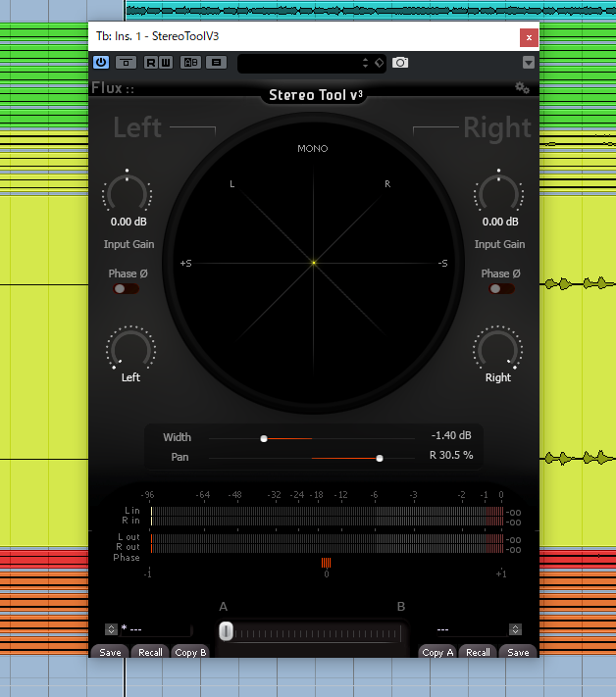
Task: Toggle the Left channel Phase Ø switch
Action: click(126, 289)
